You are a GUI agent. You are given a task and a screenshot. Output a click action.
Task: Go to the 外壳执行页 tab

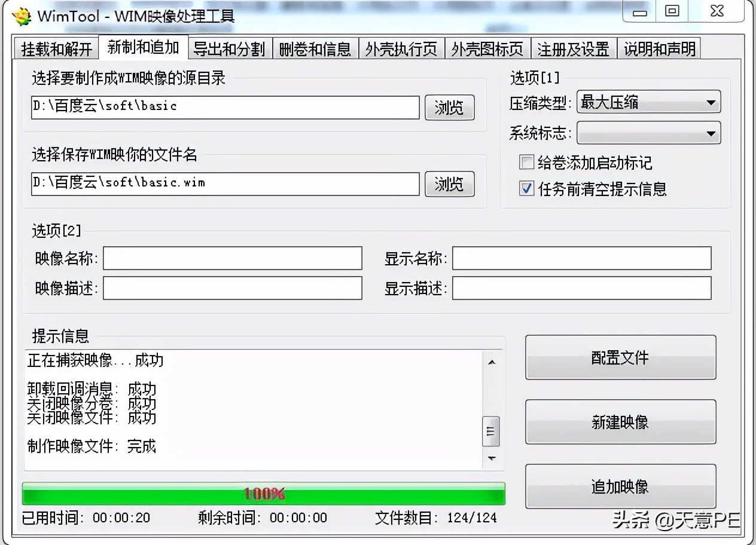pyautogui.click(x=401, y=48)
